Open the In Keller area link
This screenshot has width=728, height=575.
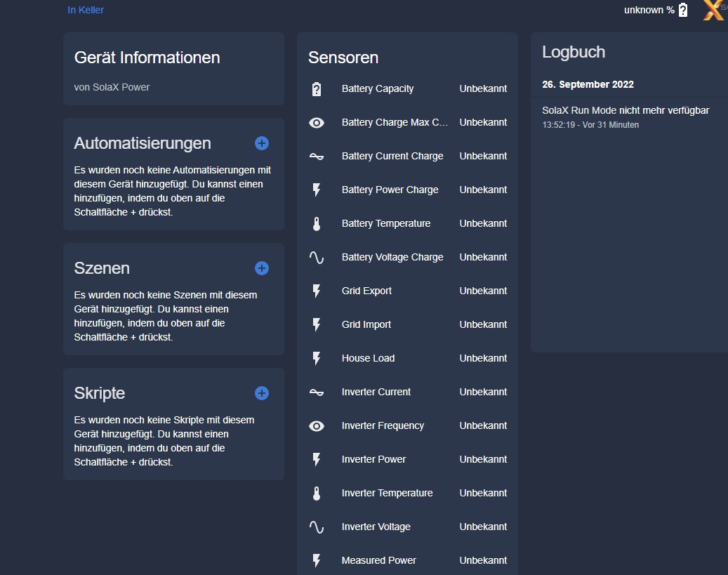[x=86, y=10]
